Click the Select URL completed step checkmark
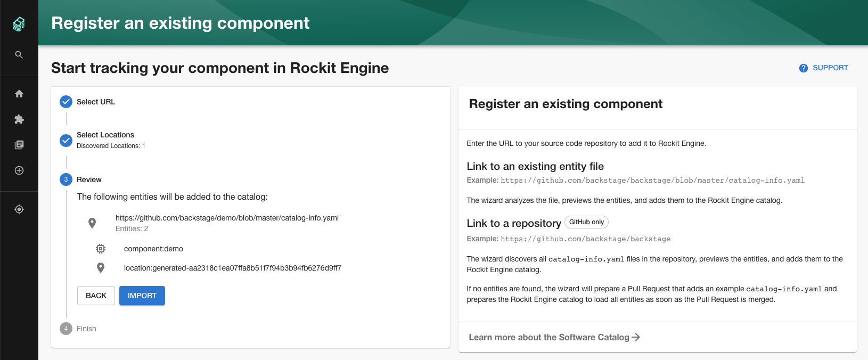The image size is (868, 360). (66, 102)
